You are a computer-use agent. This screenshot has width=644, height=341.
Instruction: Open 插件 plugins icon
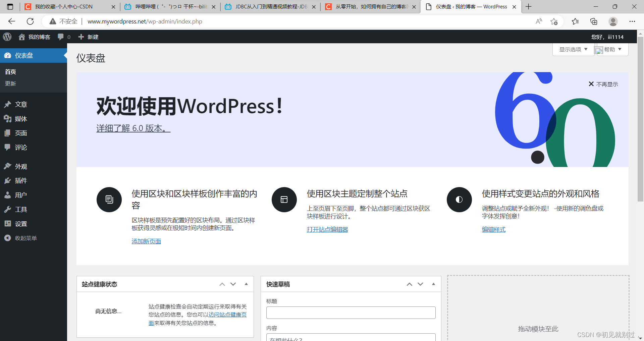pyautogui.click(x=8, y=181)
